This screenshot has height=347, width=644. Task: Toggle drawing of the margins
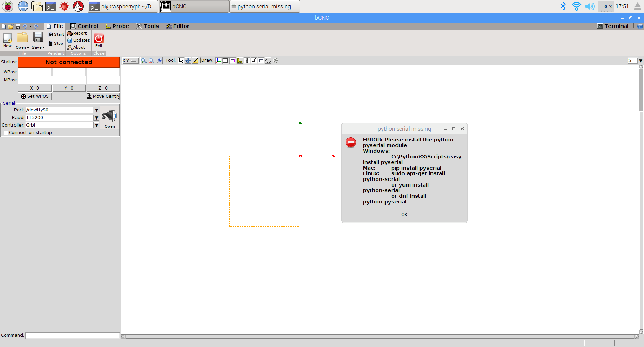tap(233, 61)
